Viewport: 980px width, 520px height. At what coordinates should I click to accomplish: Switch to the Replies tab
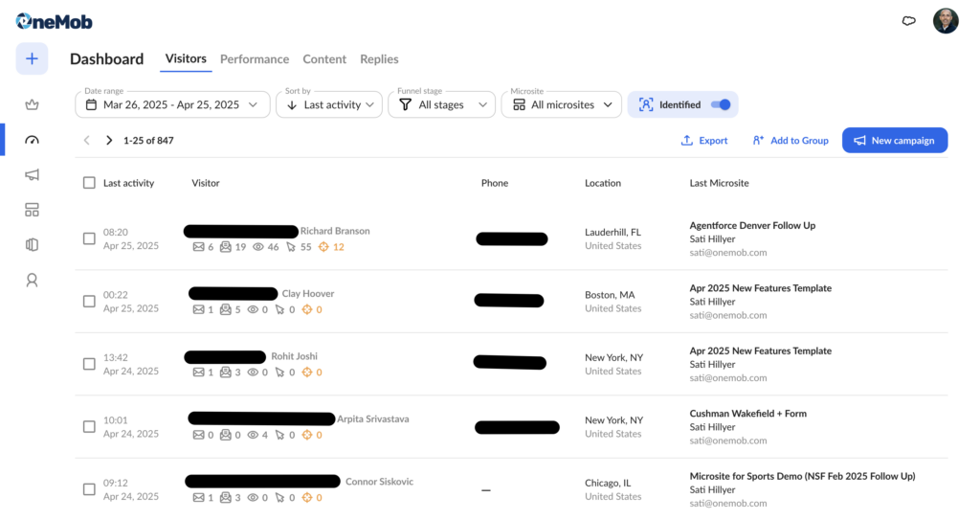[x=379, y=59]
